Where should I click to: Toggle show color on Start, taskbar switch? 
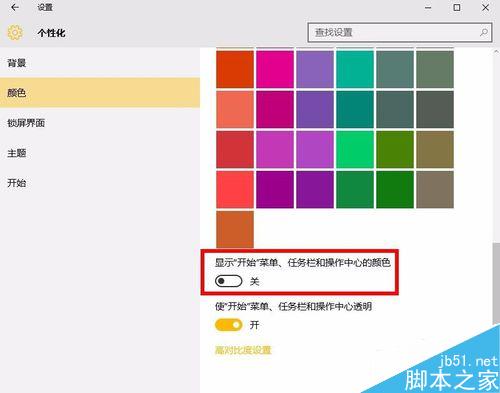click(x=229, y=281)
